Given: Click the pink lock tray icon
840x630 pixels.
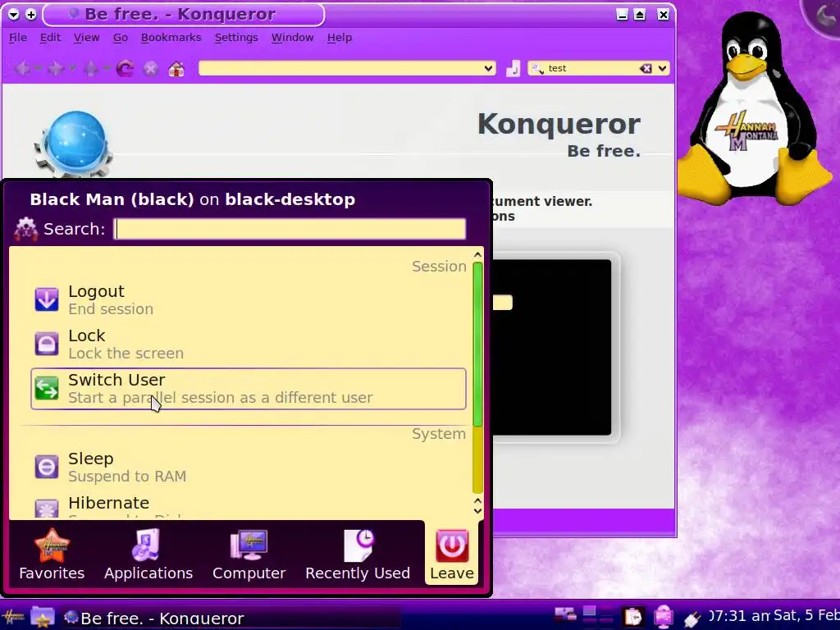Looking at the screenshot, I should (663, 617).
